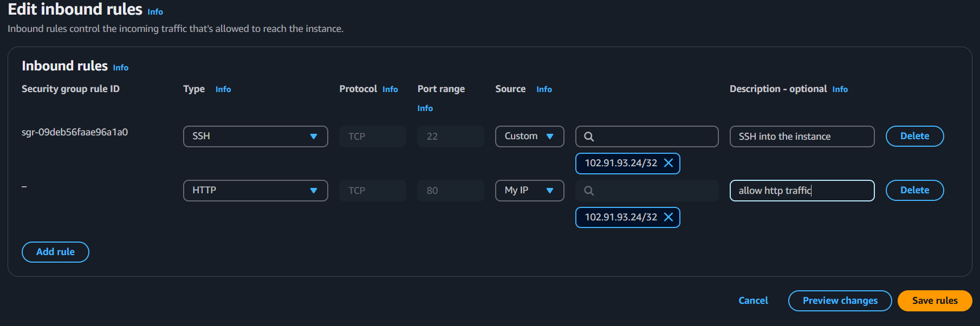
Task: Delete the HTTP inbound rule
Action: [914, 191]
